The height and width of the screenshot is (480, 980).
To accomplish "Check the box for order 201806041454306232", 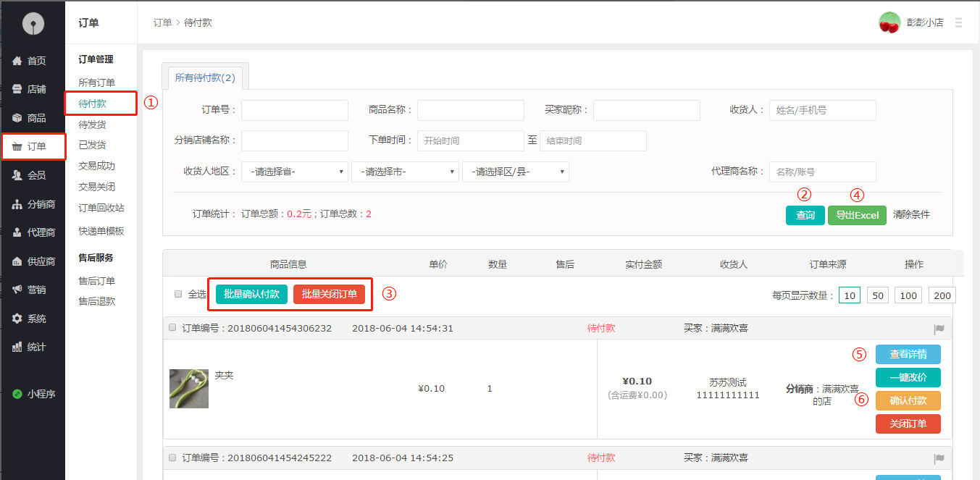I will [x=172, y=328].
